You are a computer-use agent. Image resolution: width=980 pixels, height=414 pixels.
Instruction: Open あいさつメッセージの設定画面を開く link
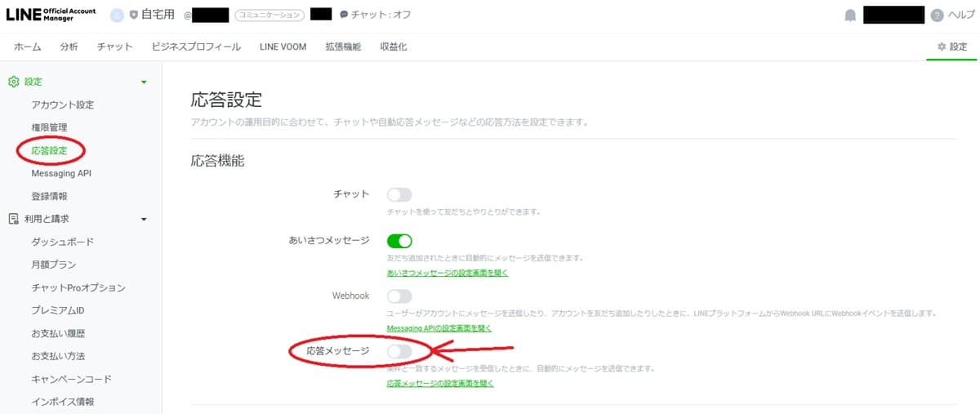447,273
